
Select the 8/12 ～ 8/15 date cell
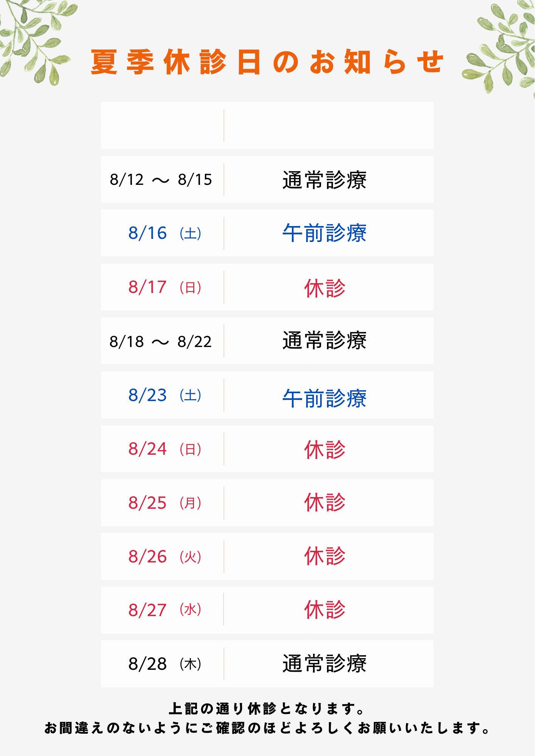point(161,180)
